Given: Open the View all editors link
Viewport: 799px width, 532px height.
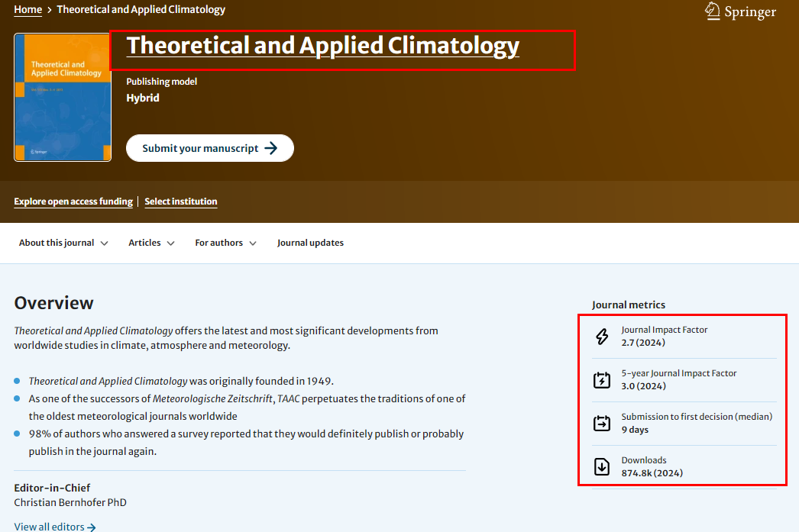Looking at the screenshot, I should tap(55, 527).
